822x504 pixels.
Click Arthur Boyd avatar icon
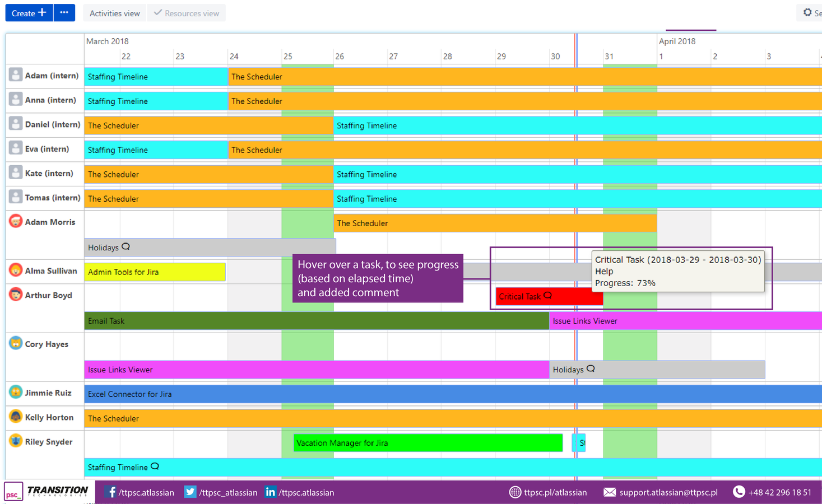pos(16,295)
